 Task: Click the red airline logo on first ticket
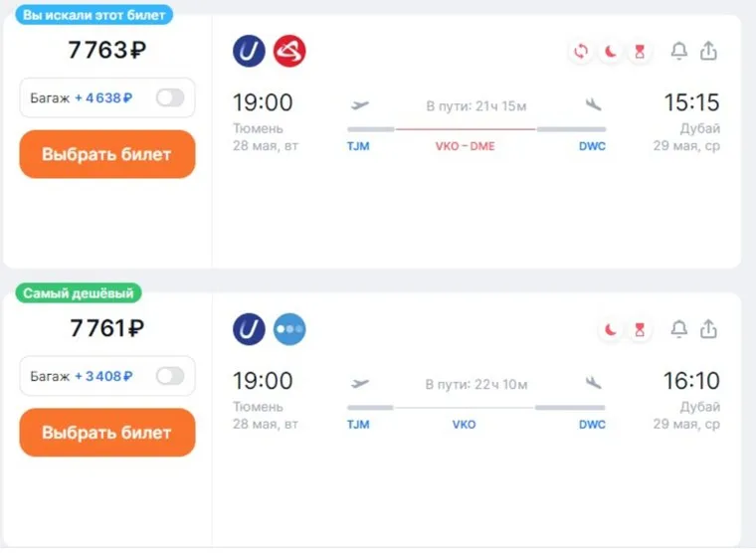point(289,51)
